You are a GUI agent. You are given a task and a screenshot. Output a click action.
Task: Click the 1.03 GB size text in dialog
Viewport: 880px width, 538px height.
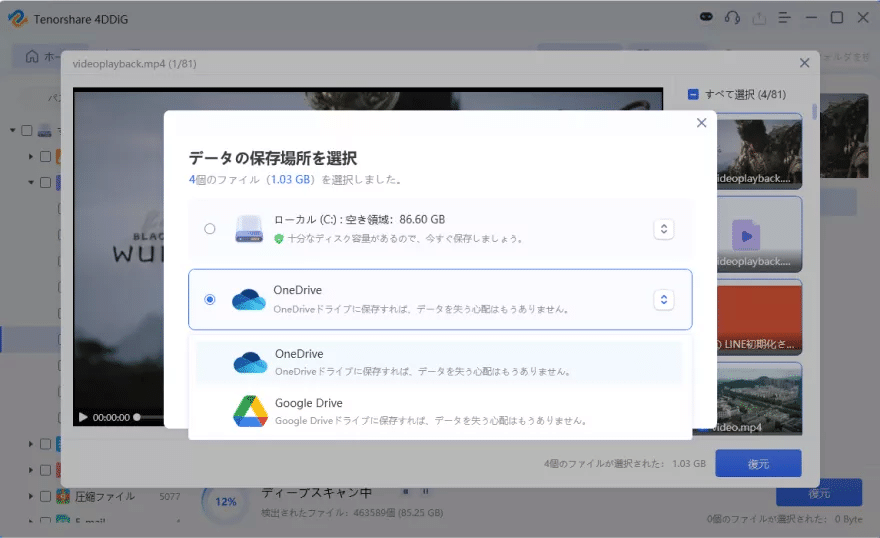click(x=291, y=180)
